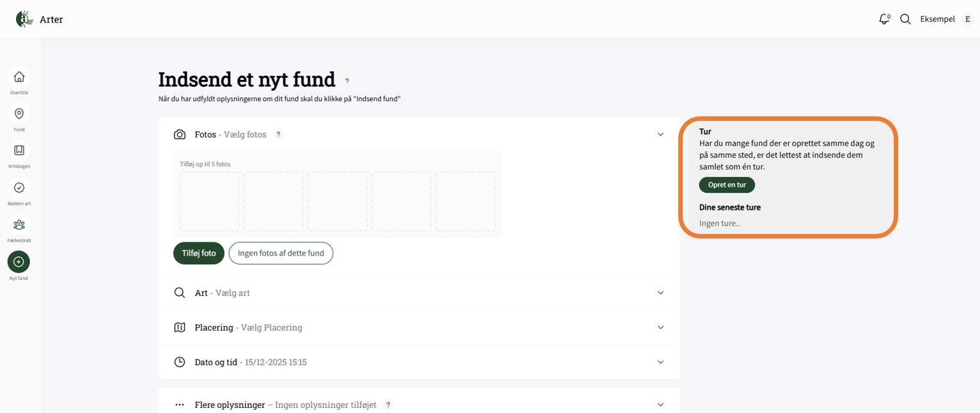This screenshot has height=413, width=980.
Task: Open the Fællesskab community icon
Action: coord(19,224)
